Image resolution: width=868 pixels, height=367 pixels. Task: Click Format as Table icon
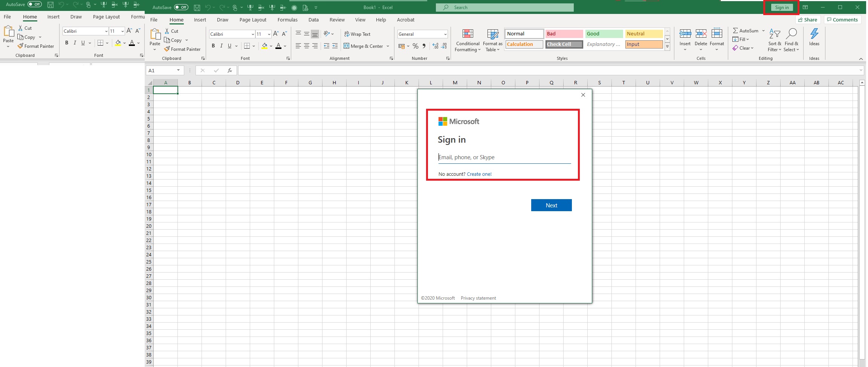click(x=493, y=34)
